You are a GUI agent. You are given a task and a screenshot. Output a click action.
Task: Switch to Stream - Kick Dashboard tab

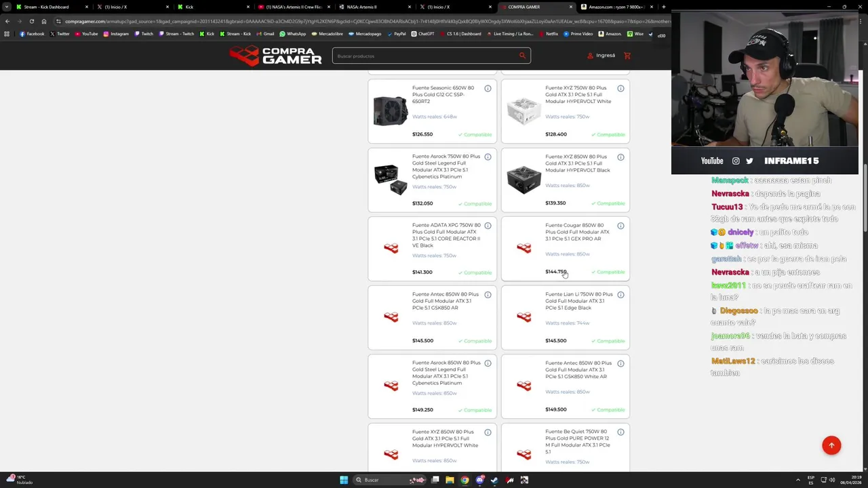[x=51, y=7]
